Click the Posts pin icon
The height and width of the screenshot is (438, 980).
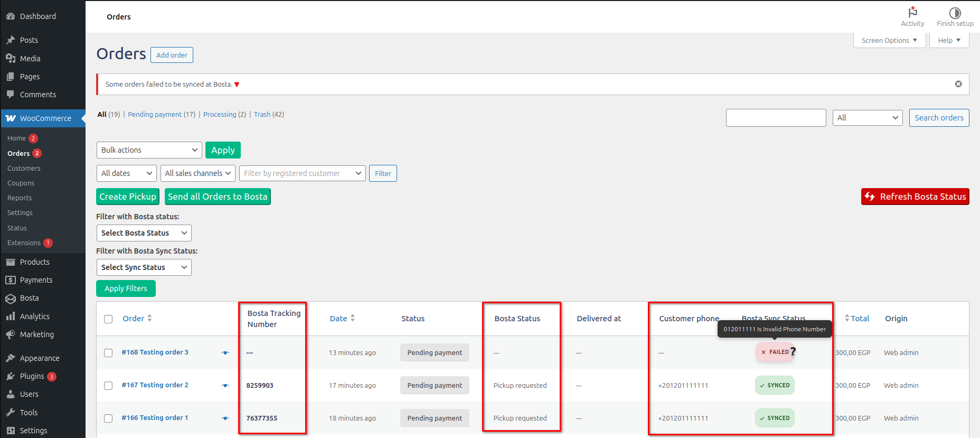pyautogui.click(x=11, y=40)
